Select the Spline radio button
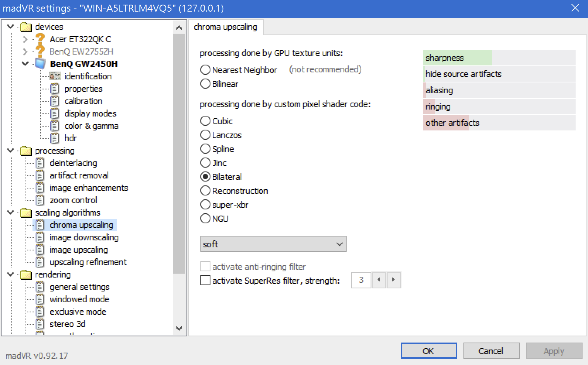Image resolution: width=588 pixels, height=365 pixels. [x=205, y=149]
